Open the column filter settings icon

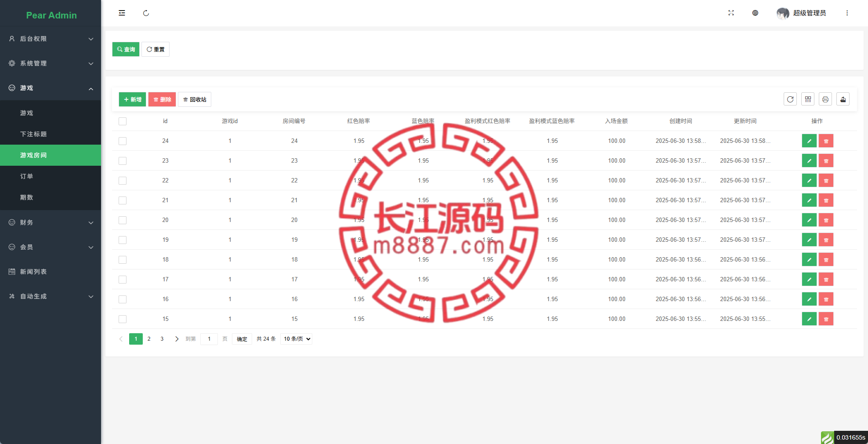(x=808, y=99)
